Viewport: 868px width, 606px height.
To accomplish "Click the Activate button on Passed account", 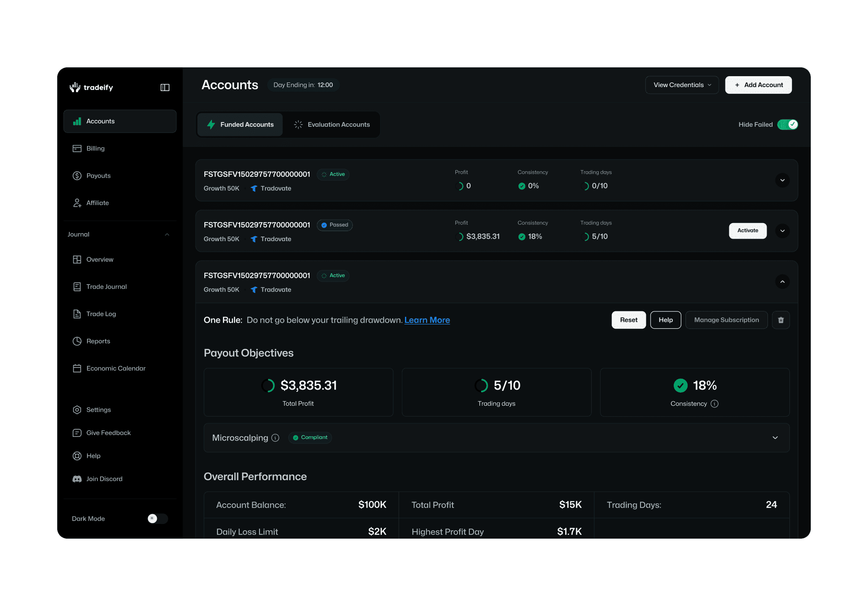I will [x=747, y=231].
